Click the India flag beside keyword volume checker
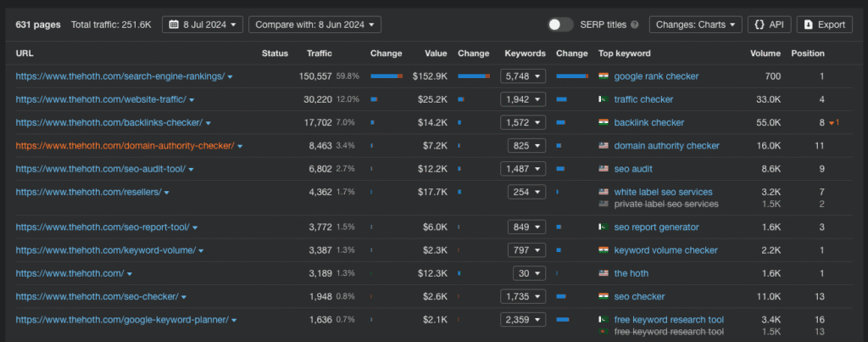Screen dimensions: 868x342 click(604, 250)
